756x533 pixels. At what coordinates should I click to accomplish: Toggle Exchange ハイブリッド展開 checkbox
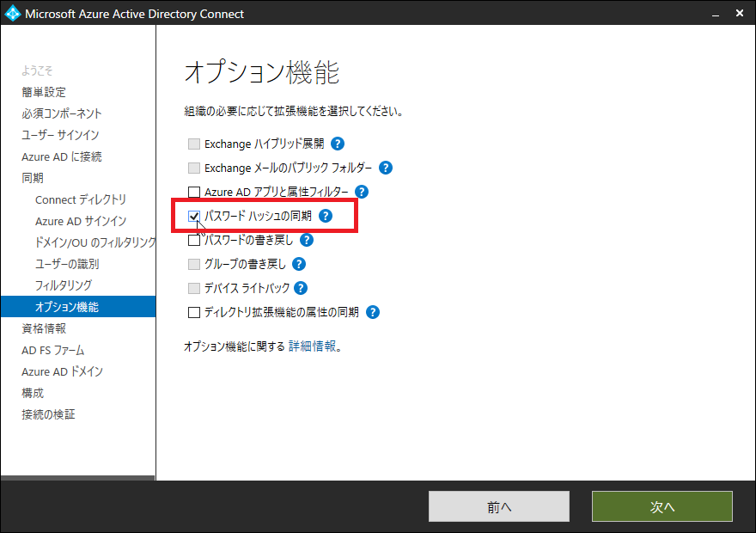(194, 144)
